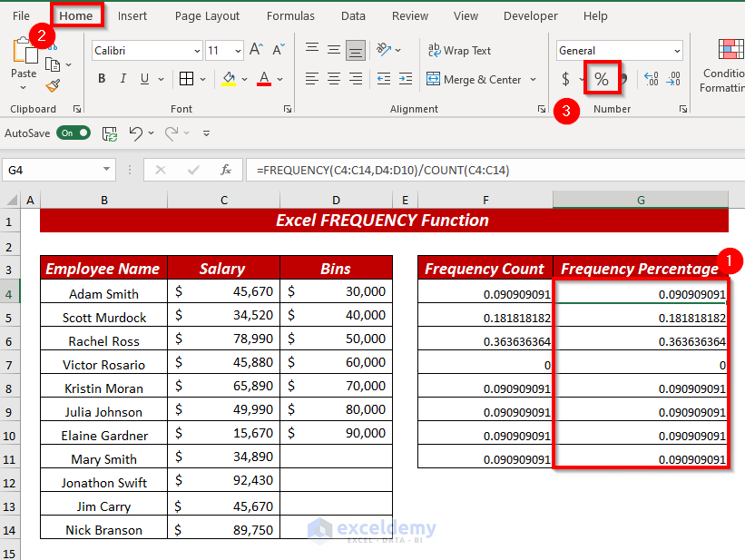Click the Undo arrow icon
The height and width of the screenshot is (560, 745).
click(x=136, y=133)
